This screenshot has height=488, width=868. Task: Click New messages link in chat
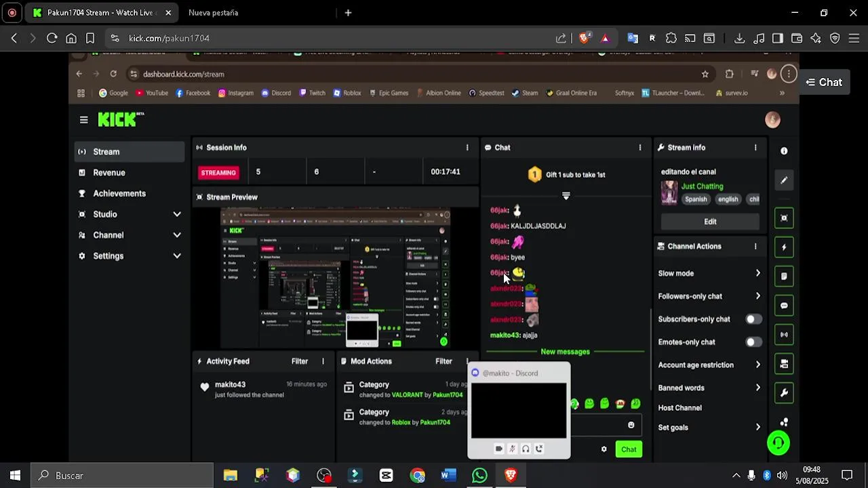coord(565,352)
